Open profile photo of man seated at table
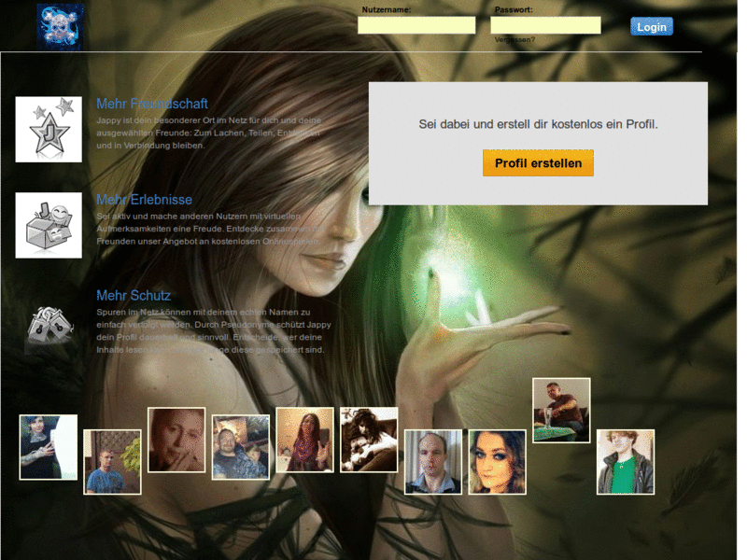 [x=561, y=411]
